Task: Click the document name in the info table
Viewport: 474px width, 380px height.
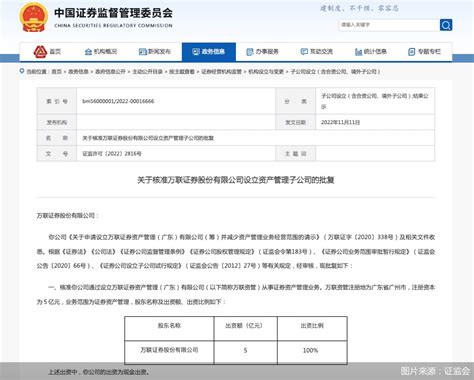Action: 148,138
